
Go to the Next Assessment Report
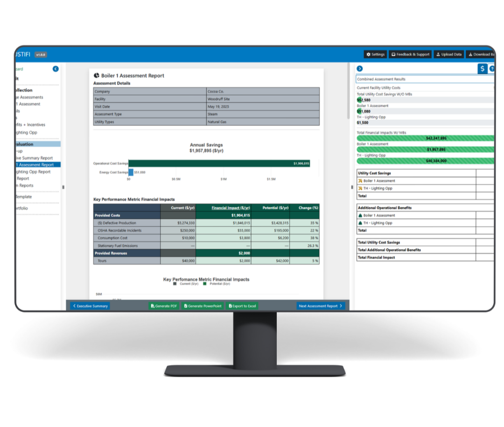click(321, 306)
